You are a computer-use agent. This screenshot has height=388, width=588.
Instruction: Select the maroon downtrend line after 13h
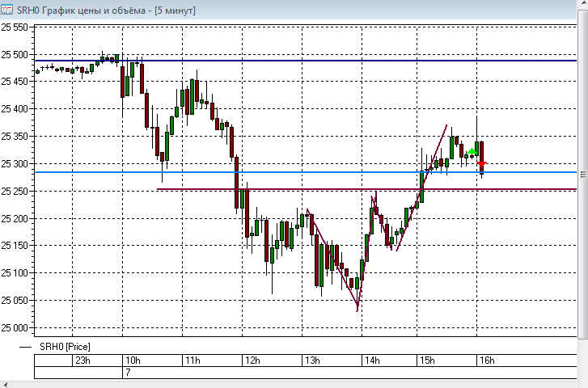(x=332, y=260)
